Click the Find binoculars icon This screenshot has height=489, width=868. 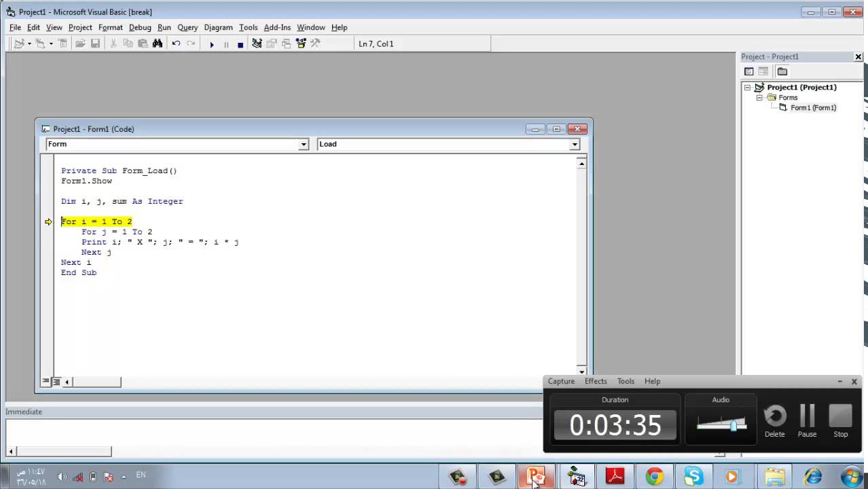point(158,43)
